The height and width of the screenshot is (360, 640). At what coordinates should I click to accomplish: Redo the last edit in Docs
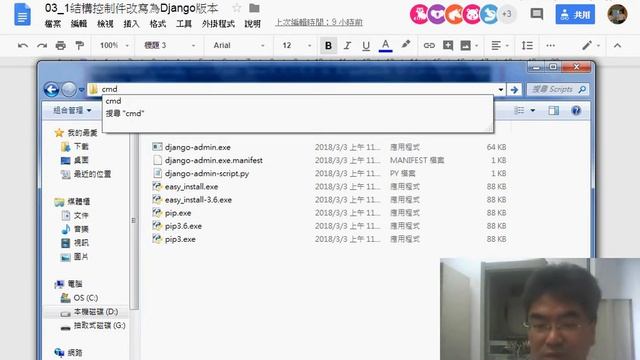point(42,45)
